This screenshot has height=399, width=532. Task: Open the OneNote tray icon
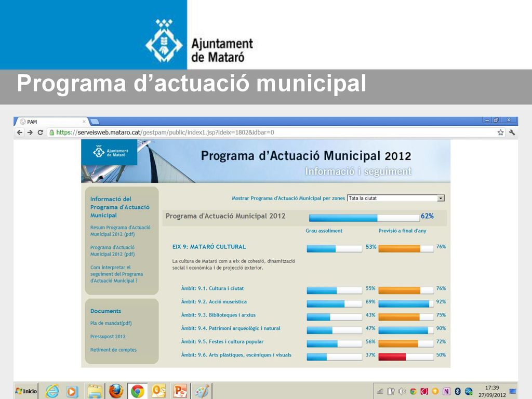[446, 392]
